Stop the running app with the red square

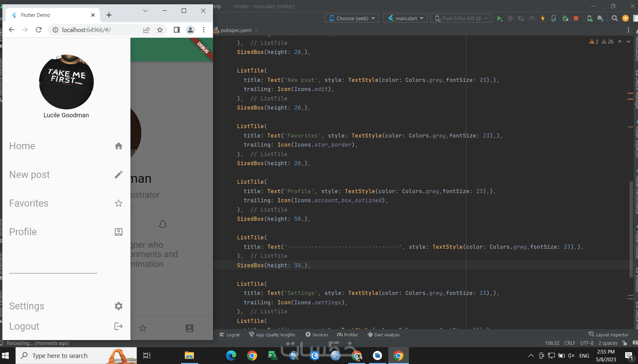click(576, 18)
